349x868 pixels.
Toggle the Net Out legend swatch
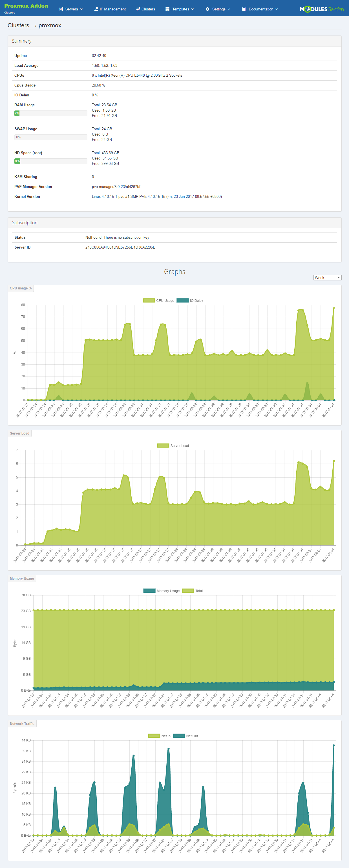tap(179, 736)
